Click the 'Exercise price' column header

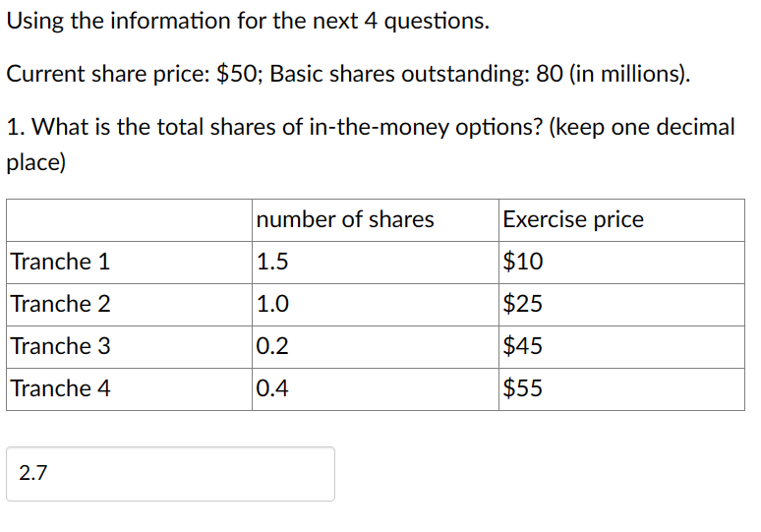pyautogui.click(x=573, y=219)
